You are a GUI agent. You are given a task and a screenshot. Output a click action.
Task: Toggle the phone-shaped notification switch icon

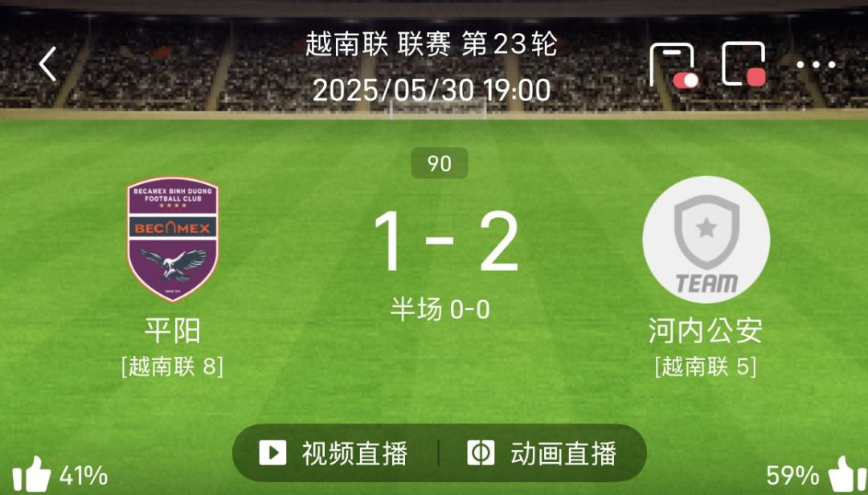(x=674, y=65)
